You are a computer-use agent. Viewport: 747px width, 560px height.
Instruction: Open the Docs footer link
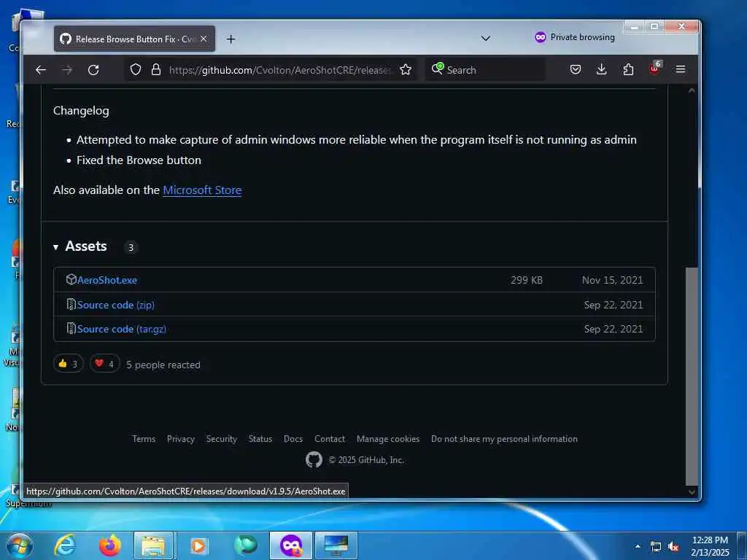tap(293, 439)
